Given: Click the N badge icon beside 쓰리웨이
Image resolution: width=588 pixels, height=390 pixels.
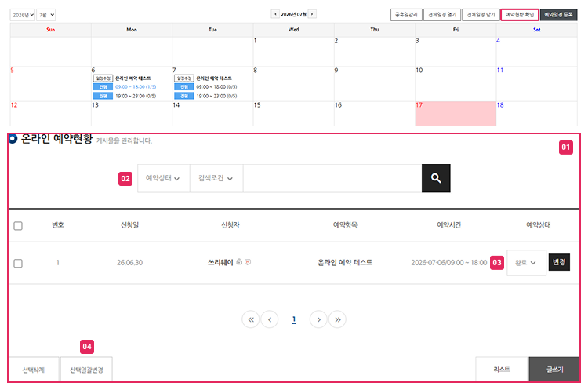Looking at the screenshot, I should (248, 262).
